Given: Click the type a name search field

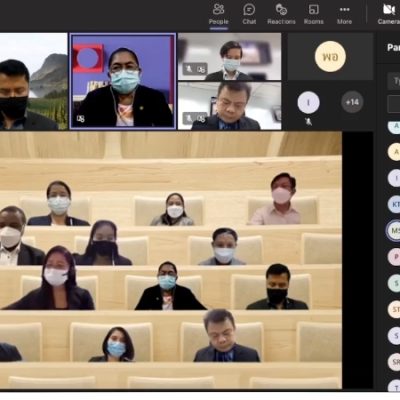Looking at the screenshot, I should 394,81.
